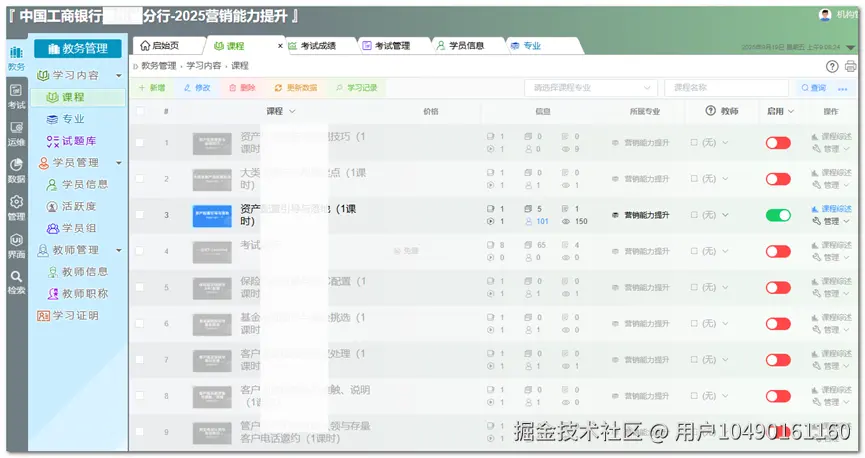865x458 pixels.
Task: Open the teacher dropdown in row 1
Action: tap(725, 143)
